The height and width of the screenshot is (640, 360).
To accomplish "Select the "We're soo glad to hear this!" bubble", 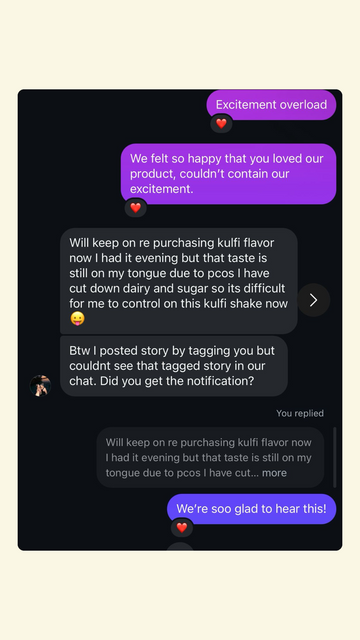I will pos(251,509).
